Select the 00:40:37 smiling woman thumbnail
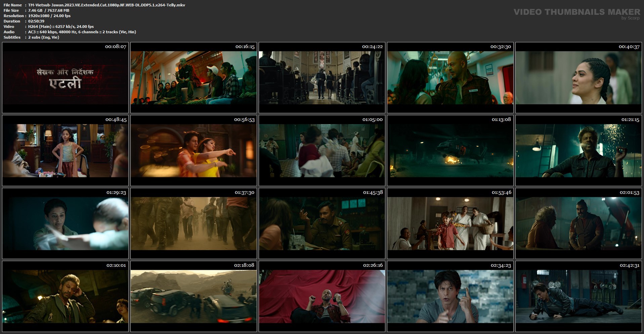This screenshot has width=644, height=334. [x=578, y=78]
